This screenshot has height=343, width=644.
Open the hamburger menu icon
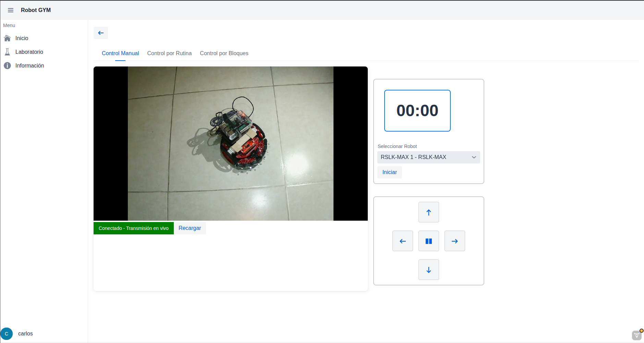point(11,10)
